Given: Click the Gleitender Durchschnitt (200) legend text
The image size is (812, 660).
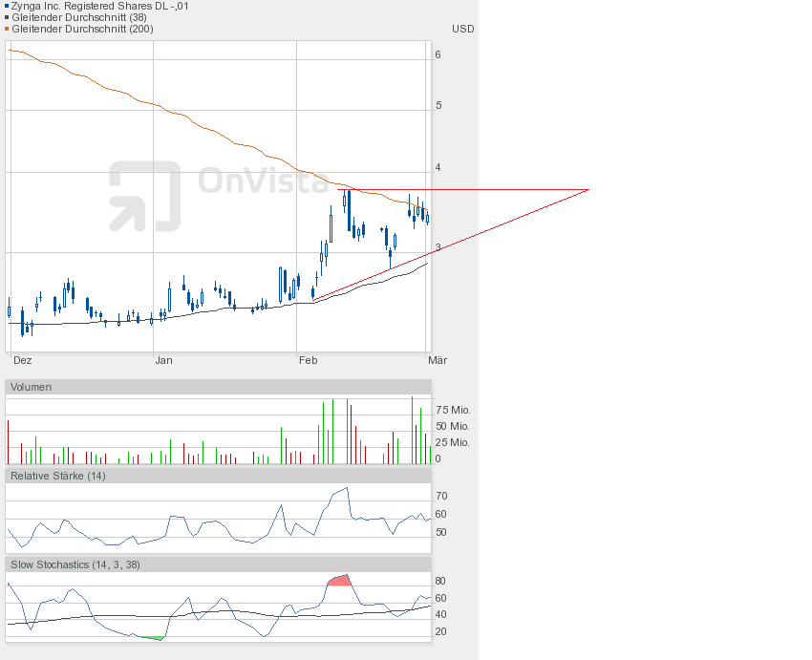Looking at the screenshot, I should [81, 29].
